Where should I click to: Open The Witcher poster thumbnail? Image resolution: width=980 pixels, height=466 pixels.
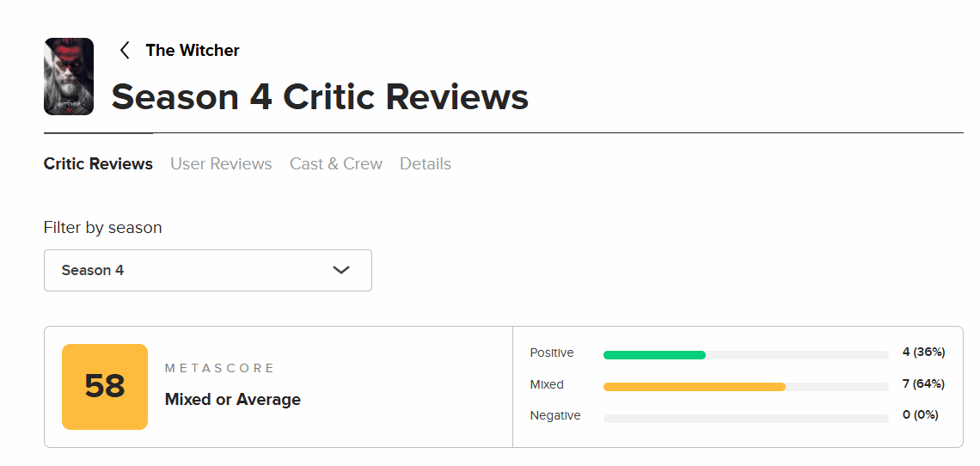pos(69,77)
